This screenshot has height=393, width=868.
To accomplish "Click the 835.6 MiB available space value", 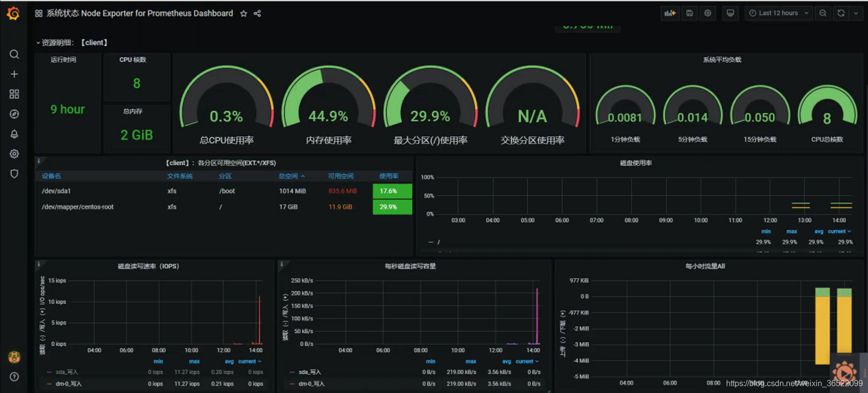I will (343, 191).
